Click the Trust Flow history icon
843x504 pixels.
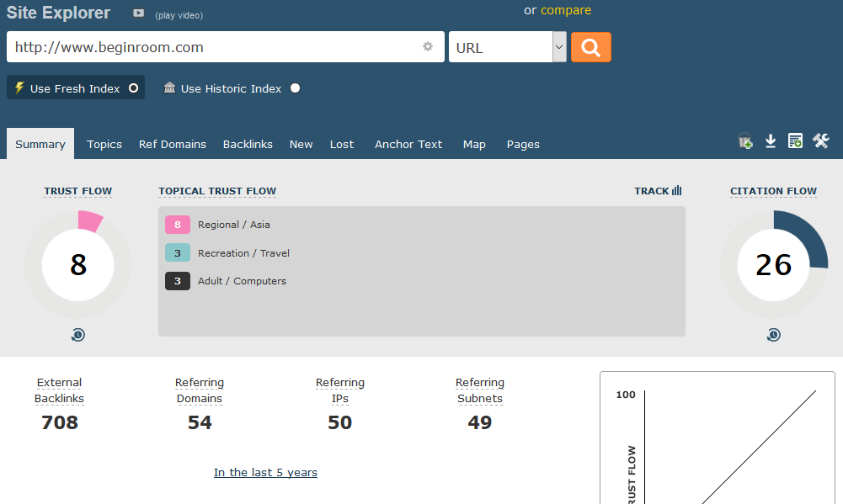pyautogui.click(x=78, y=335)
